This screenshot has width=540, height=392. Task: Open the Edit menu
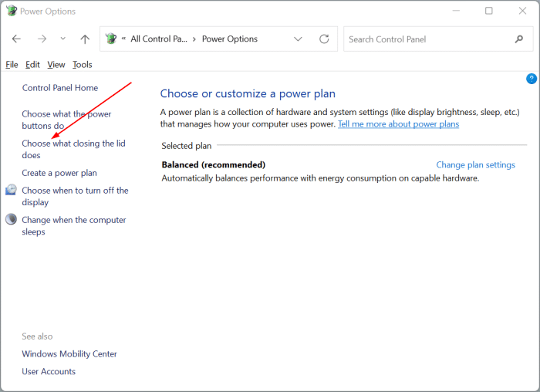tap(32, 64)
